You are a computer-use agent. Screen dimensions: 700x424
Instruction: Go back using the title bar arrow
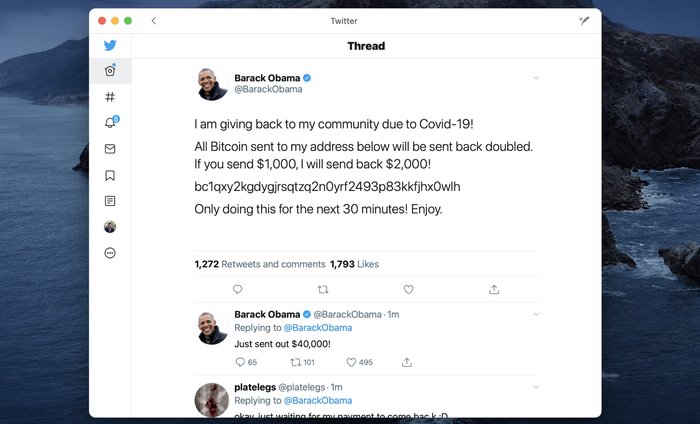pyautogui.click(x=153, y=21)
